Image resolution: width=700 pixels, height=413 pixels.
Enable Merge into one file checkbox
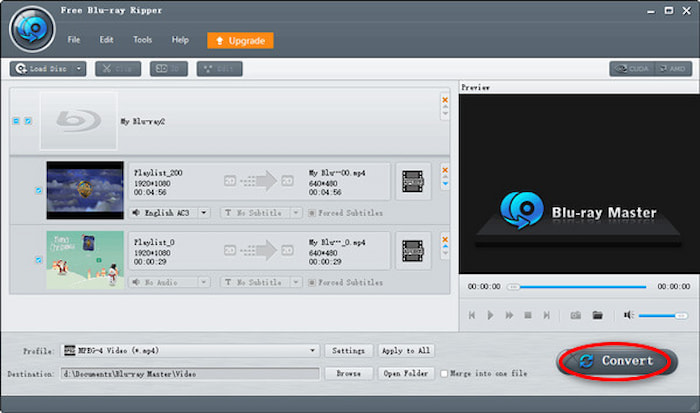coord(444,374)
